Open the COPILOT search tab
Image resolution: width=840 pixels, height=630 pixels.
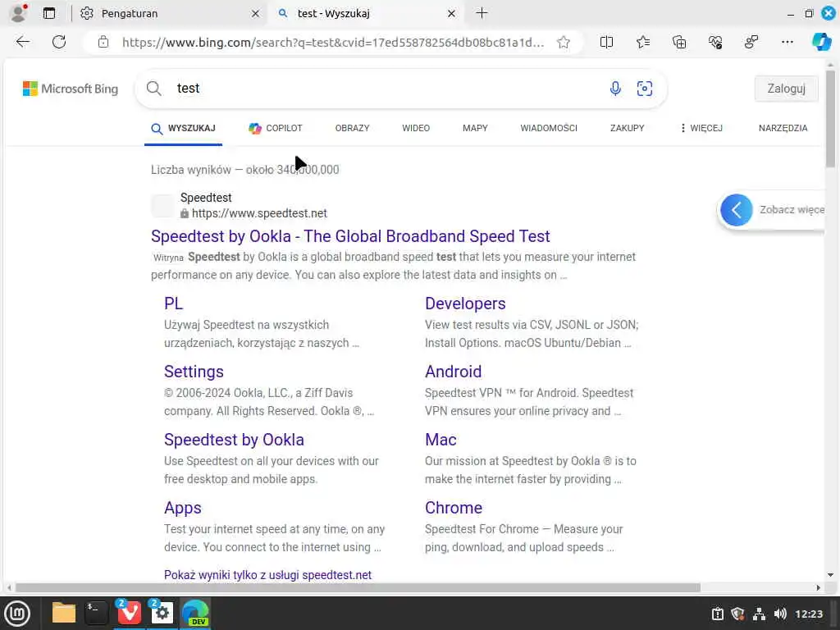(276, 128)
